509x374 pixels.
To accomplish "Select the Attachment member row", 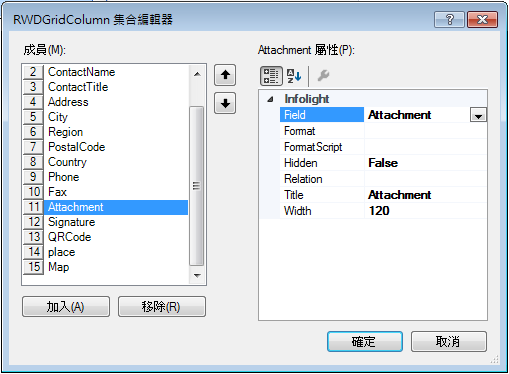I will pos(105,207).
